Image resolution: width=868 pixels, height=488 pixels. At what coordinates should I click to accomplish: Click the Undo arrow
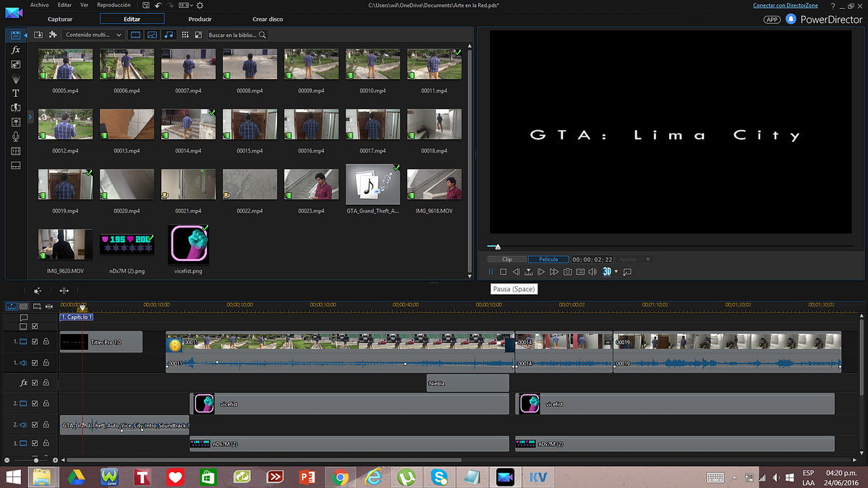click(x=157, y=5)
